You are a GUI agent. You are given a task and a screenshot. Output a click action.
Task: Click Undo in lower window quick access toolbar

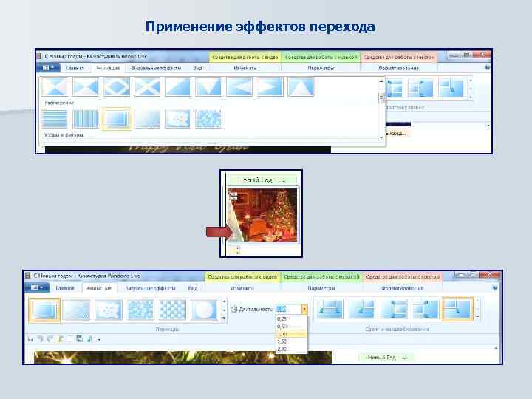41,338
